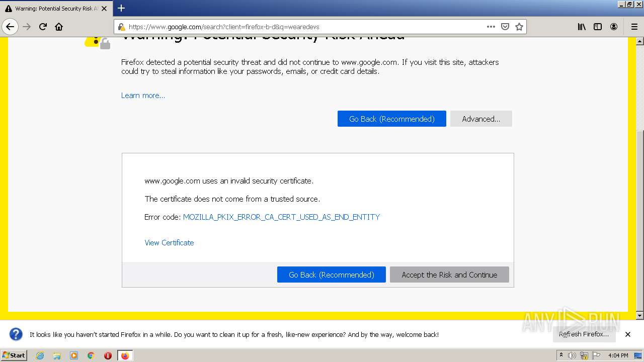Click 'www.google.com uses an invalid security certificate.' text
This screenshot has height=362, width=644.
point(229,181)
